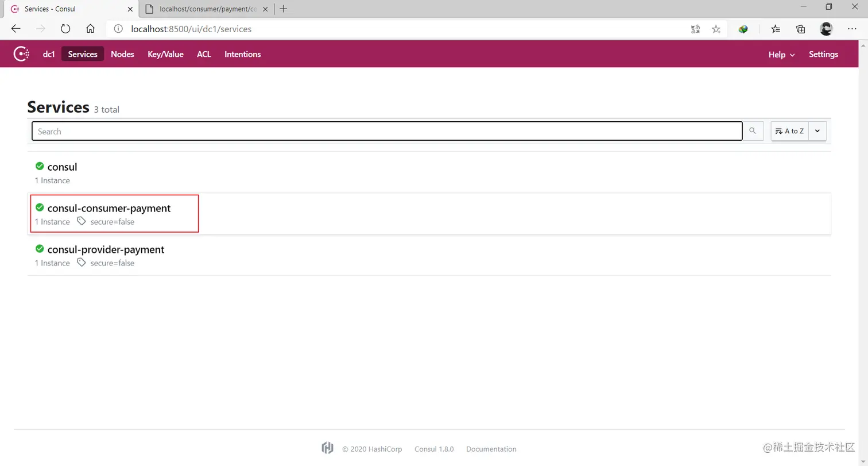The height and width of the screenshot is (466, 868).
Task: Click the Consul logo icon
Action: click(21, 55)
